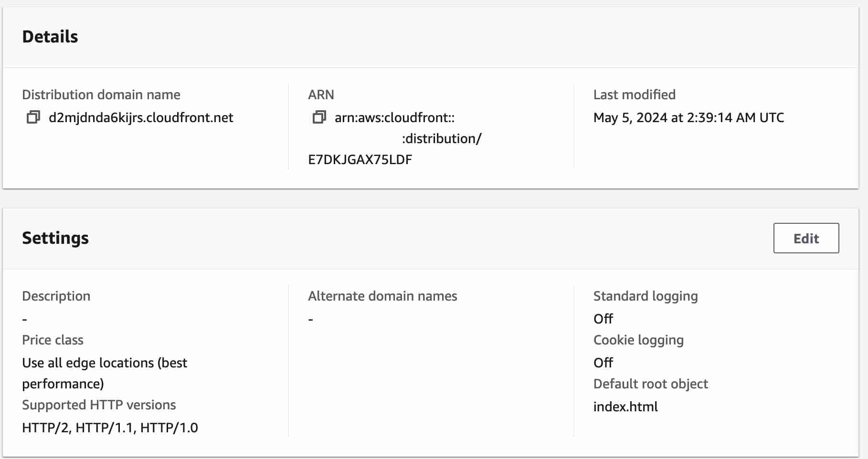Click the Last modified timestamp value
The height and width of the screenshot is (459, 868).
click(688, 118)
